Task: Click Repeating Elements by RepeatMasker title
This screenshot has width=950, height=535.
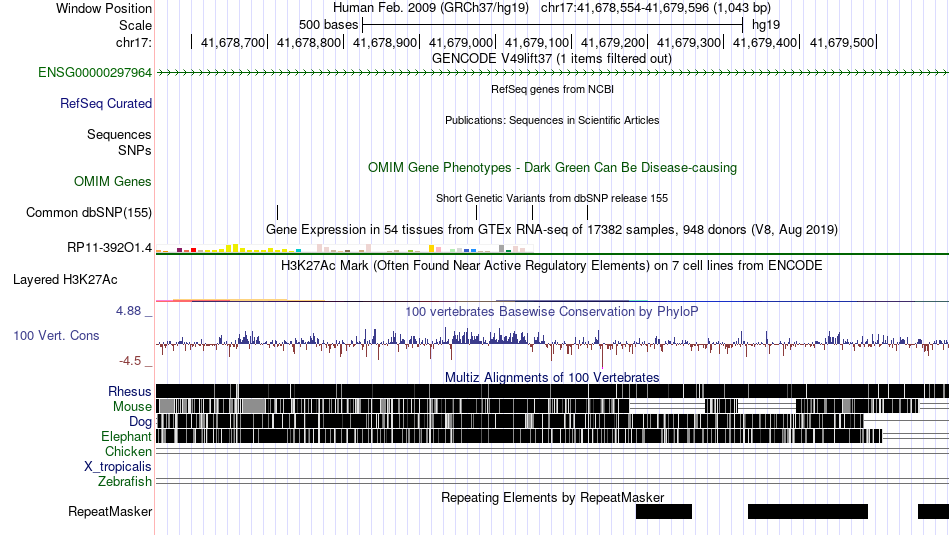Action: tap(552, 497)
